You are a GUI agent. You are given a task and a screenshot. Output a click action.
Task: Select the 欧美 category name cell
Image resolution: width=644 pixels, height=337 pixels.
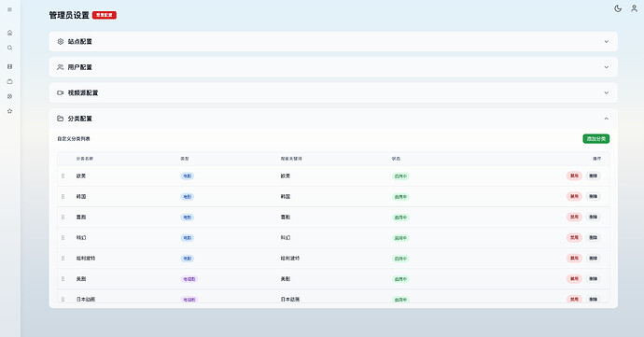[x=81, y=176]
